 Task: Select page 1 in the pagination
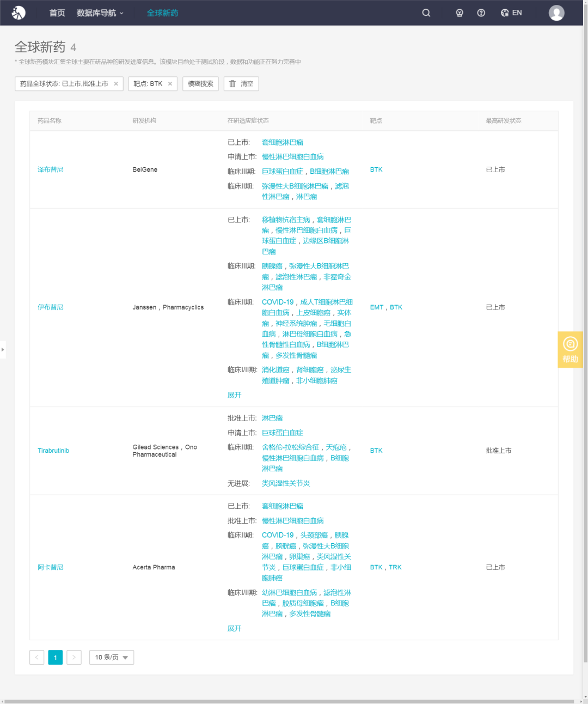pyautogui.click(x=56, y=657)
